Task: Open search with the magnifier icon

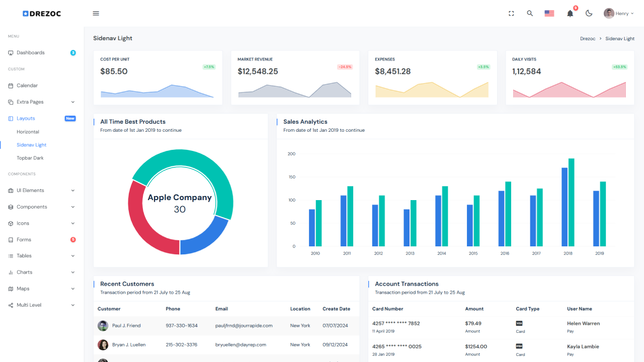Action: 530,14
